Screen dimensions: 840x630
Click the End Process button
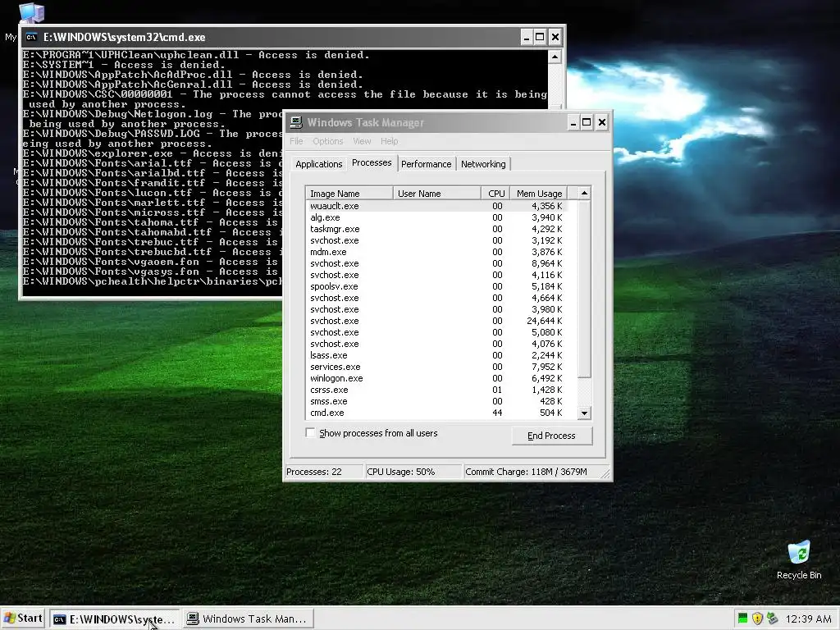pyautogui.click(x=552, y=436)
